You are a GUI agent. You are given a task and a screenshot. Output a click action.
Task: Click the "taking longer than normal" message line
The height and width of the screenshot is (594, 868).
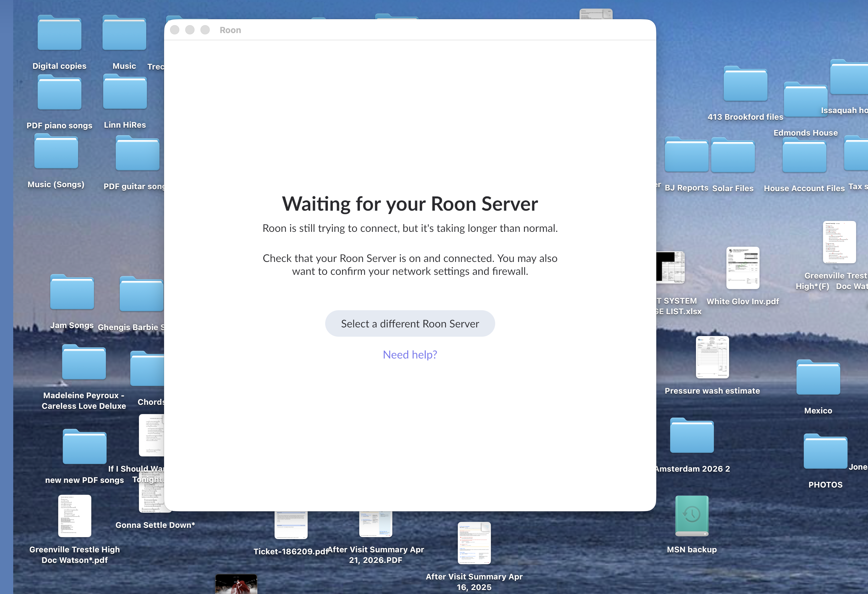point(410,228)
